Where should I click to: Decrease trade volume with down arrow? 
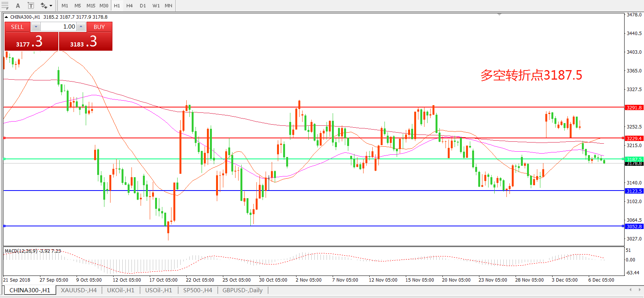pyautogui.click(x=36, y=27)
